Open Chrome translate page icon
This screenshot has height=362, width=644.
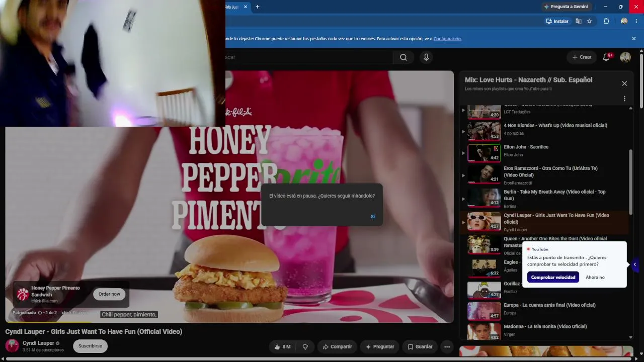(579, 21)
